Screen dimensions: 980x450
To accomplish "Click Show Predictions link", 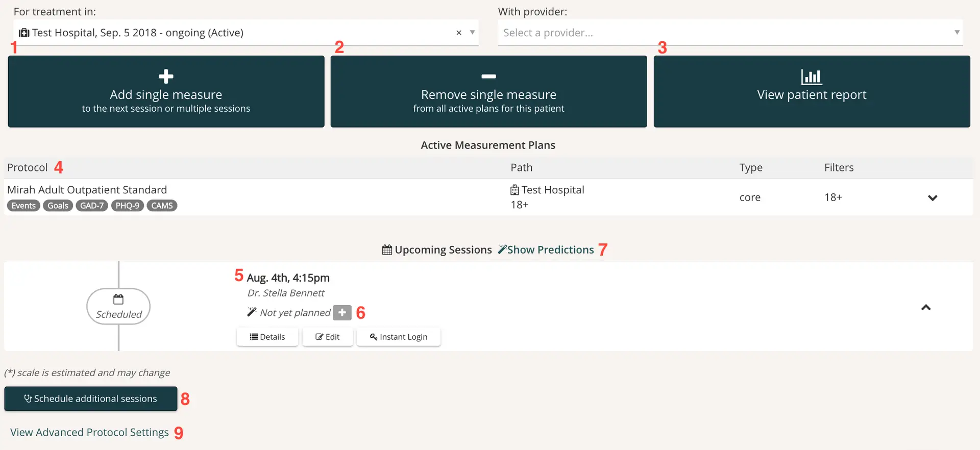I will point(546,249).
